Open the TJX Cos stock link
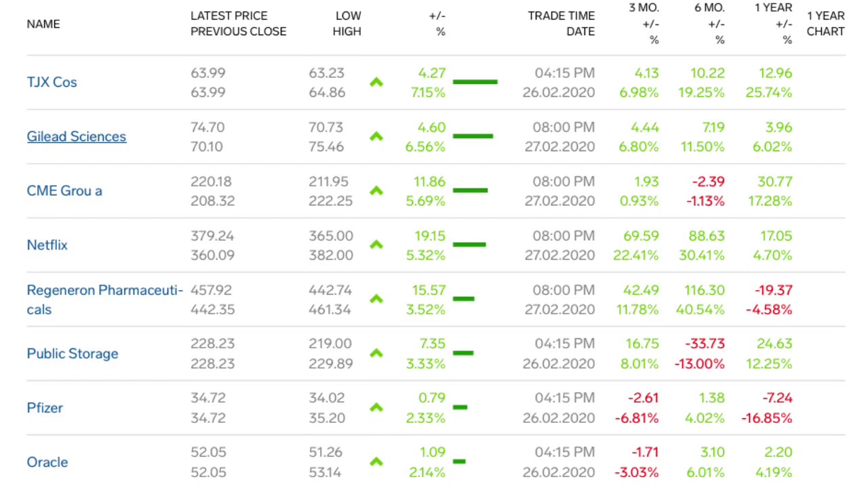 pyautogui.click(x=52, y=83)
